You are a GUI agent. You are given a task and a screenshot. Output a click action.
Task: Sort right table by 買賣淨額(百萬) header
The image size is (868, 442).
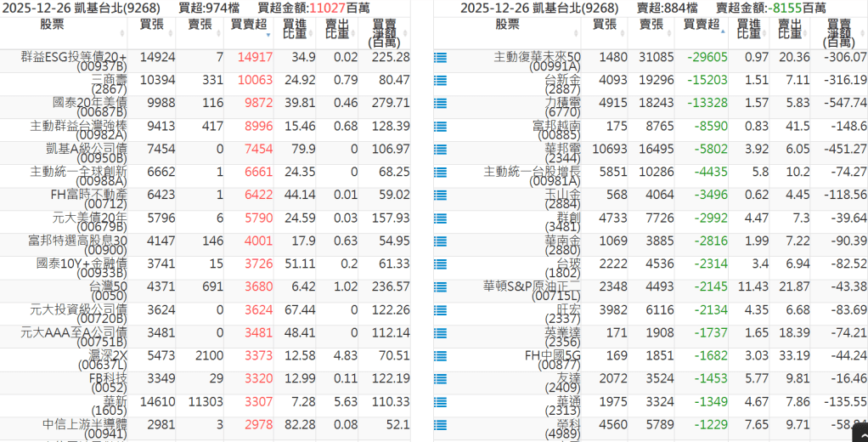coord(839,32)
